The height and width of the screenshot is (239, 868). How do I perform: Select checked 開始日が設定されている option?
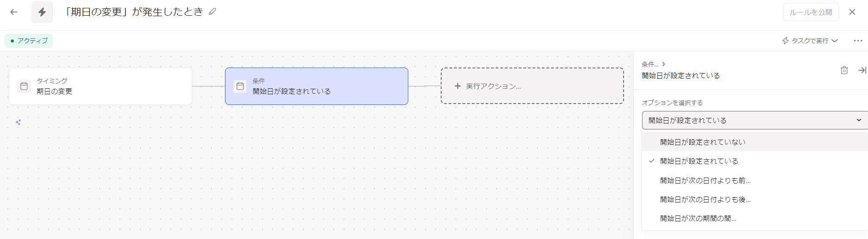click(755, 161)
